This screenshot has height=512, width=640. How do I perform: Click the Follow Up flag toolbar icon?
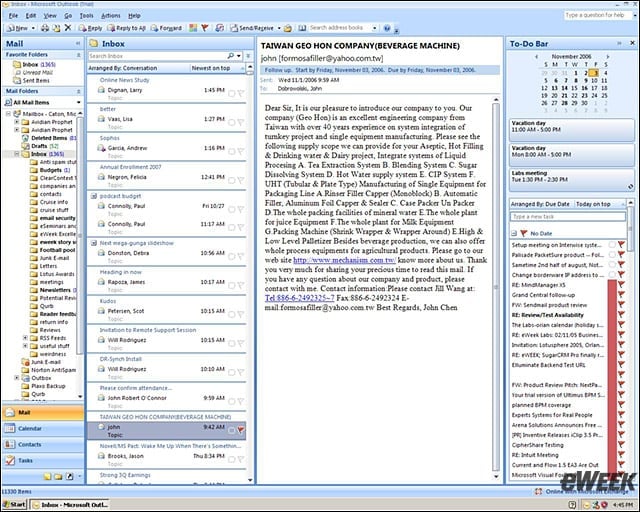pyautogui.click(x=205, y=28)
